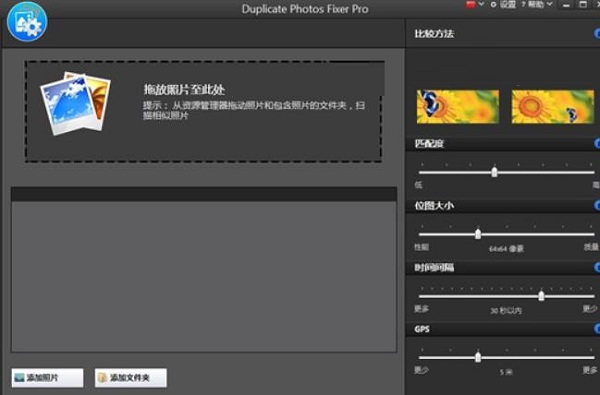Click the 时间间隔 time interval slider handle

pyautogui.click(x=541, y=295)
